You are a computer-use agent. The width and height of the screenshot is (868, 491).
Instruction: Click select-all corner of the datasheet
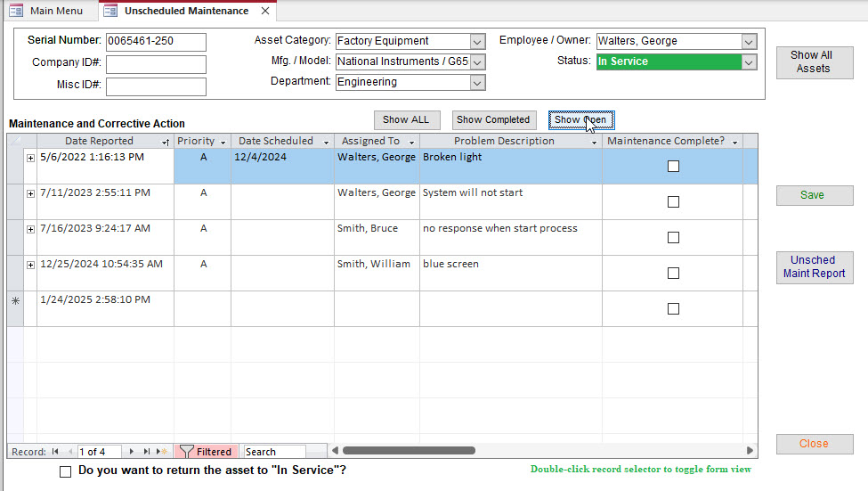click(14, 141)
